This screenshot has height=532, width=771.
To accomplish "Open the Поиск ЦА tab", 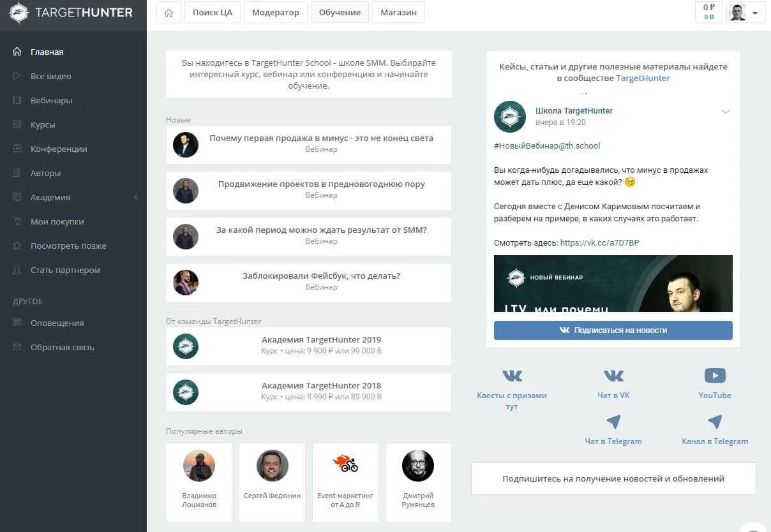I will [213, 13].
